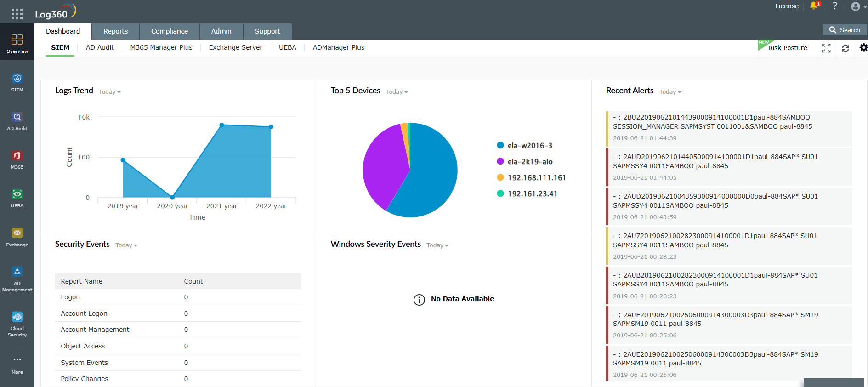868x387 pixels.
Task: Open the Logs Trend Today dropdown
Action: 110,92
